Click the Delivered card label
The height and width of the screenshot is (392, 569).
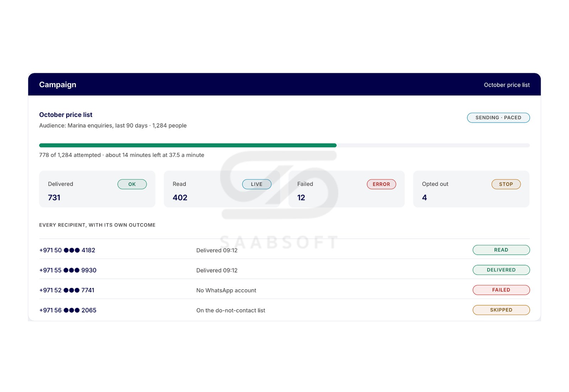(x=60, y=184)
